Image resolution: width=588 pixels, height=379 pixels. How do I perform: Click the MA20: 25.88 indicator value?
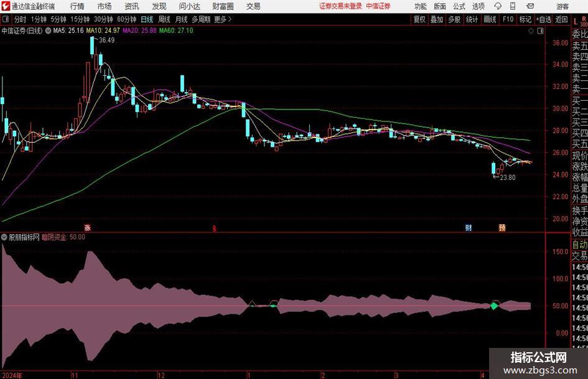[139, 30]
